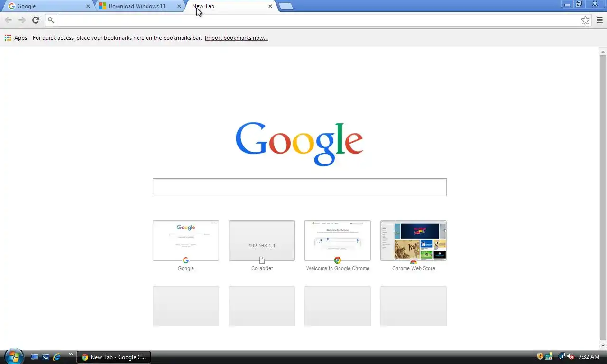607x364 pixels.
Task: Close the Google tab
Action: coord(88,6)
